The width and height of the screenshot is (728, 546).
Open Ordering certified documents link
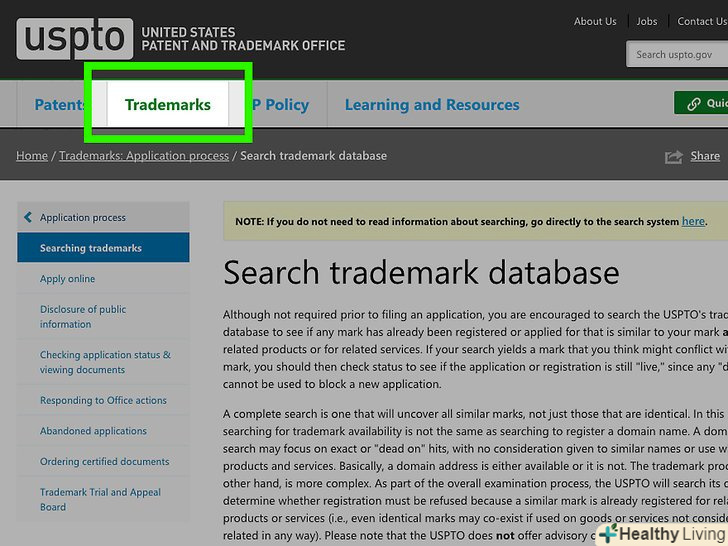(104, 462)
